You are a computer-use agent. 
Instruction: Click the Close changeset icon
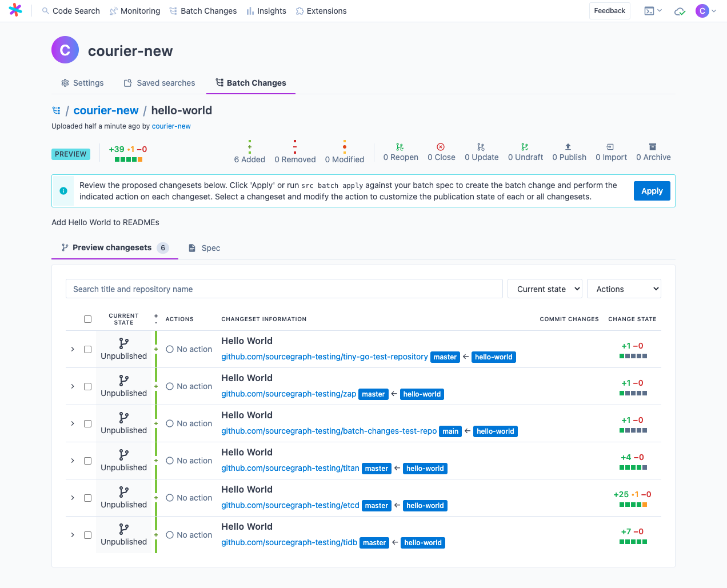coord(441,147)
